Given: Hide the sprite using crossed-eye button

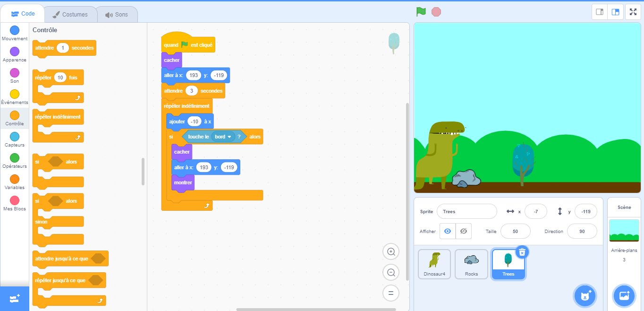Looking at the screenshot, I should [x=463, y=231].
